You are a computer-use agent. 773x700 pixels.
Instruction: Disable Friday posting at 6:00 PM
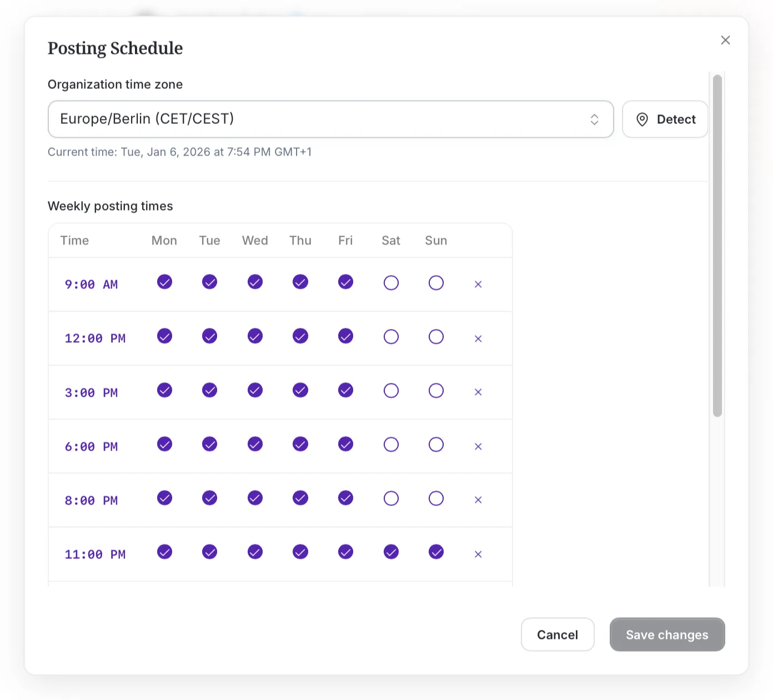click(x=345, y=444)
